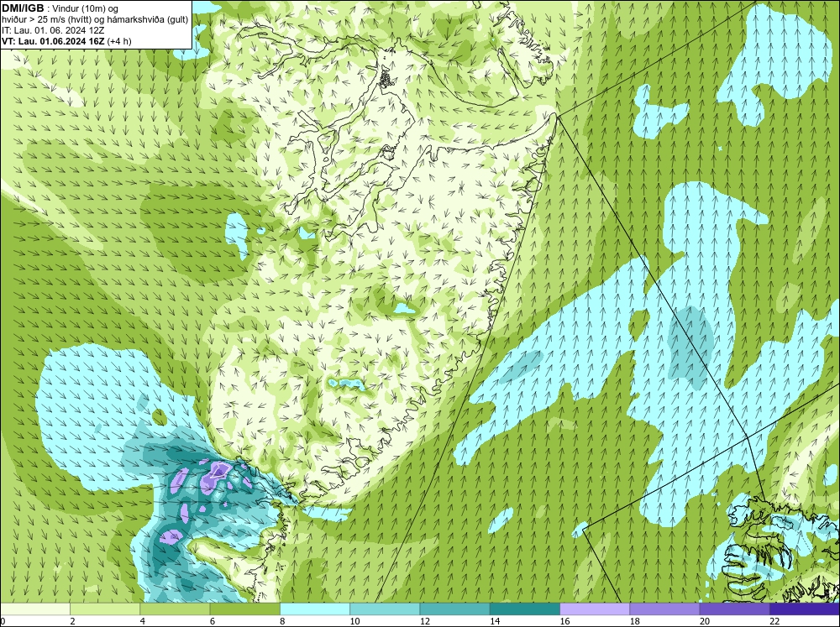The image size is (840, 627).
Task: Click the 20–22 m/s violet legend swatch
Action: tap(734, 609)
